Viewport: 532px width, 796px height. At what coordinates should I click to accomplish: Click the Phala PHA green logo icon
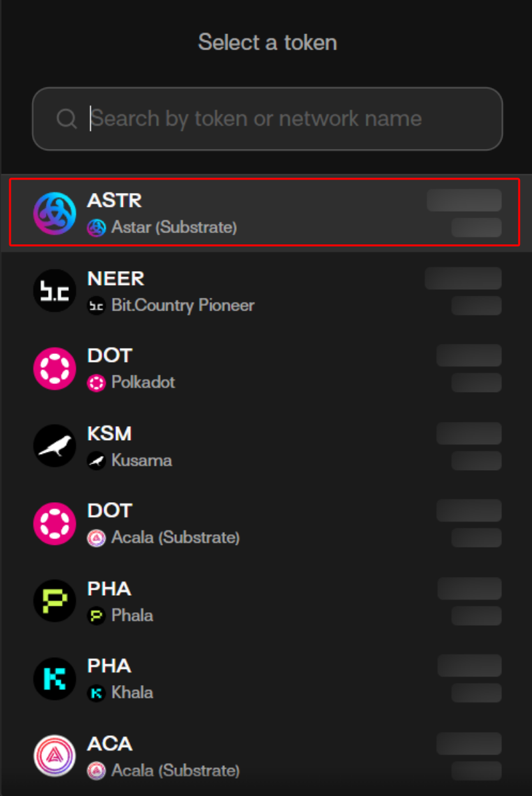coord(55,601)
